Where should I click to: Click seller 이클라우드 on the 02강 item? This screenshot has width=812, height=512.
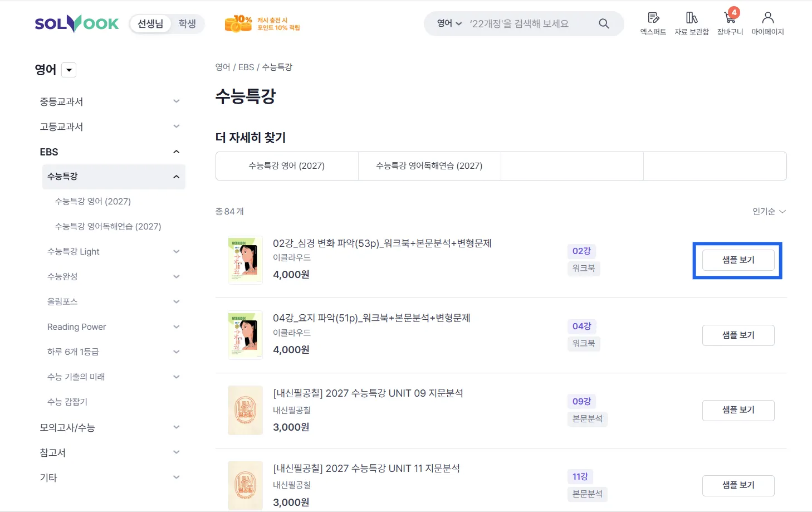(292, 257)
